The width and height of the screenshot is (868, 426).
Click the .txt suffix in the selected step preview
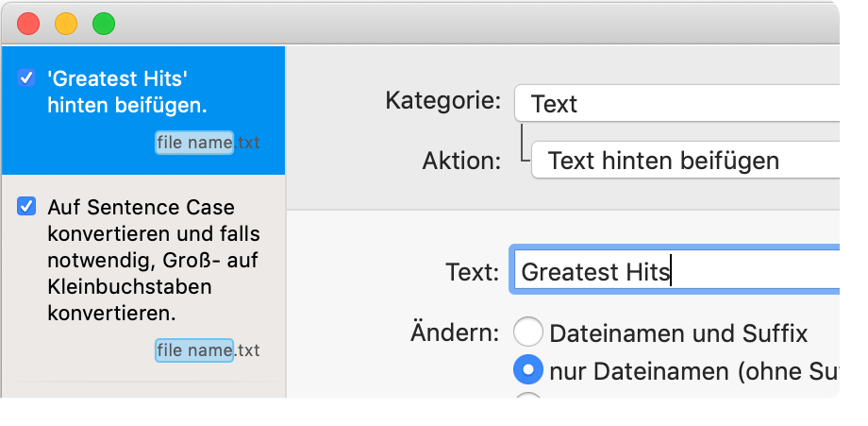(x=247, y=144)
